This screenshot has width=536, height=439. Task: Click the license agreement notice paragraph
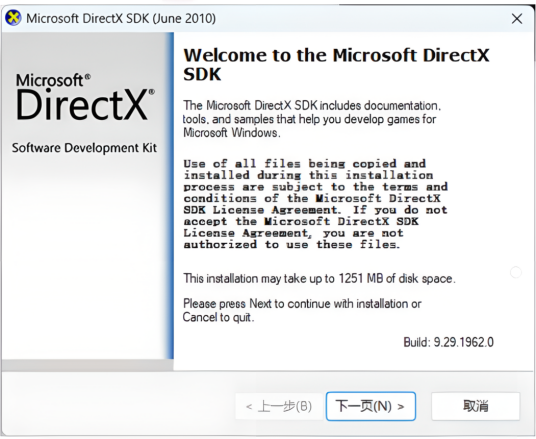click(316, 204)
